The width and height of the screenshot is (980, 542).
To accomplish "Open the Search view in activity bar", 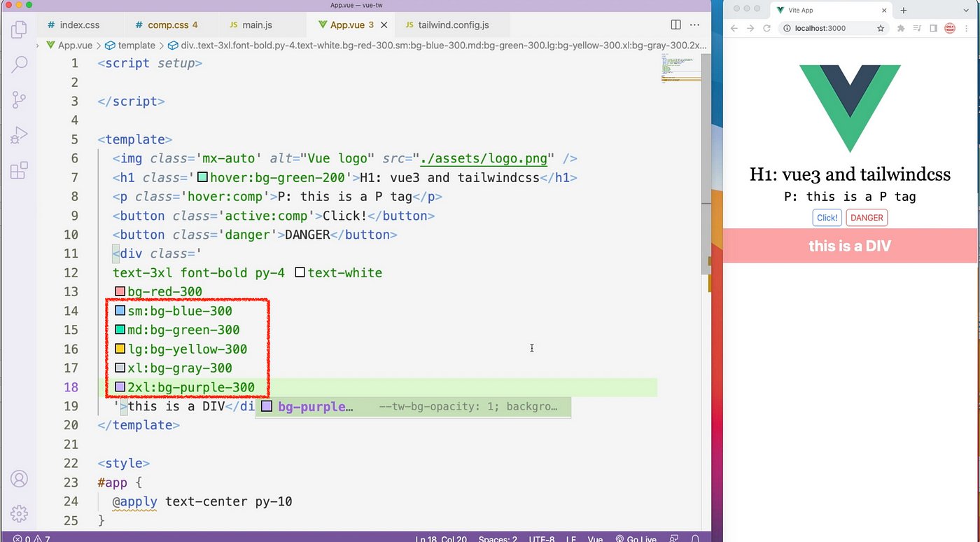I will pos(20,64).
